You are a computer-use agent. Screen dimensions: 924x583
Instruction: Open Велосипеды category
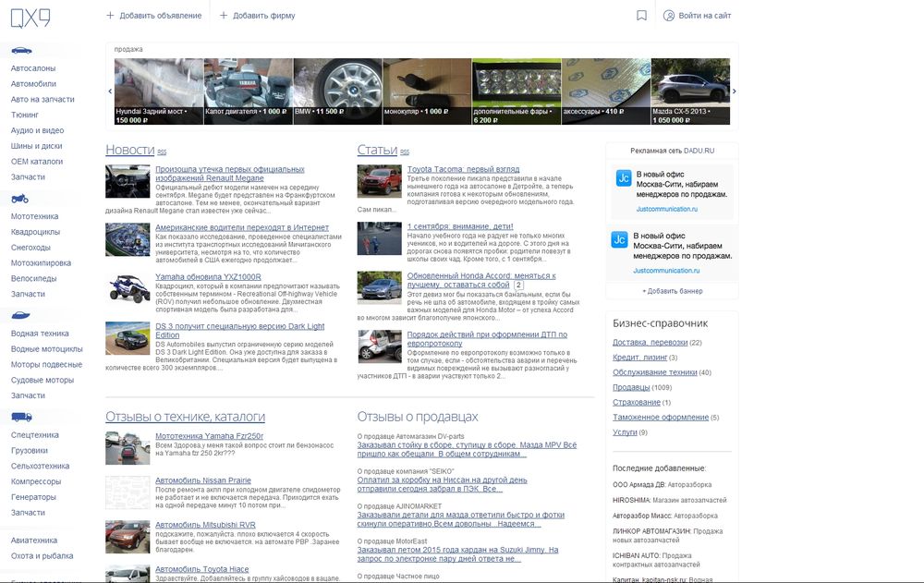coord(33,278)
